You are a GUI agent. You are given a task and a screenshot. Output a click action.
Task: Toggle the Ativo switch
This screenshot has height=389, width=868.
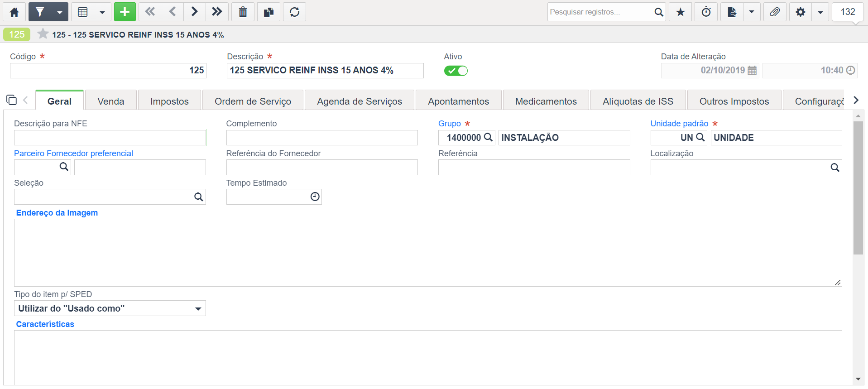click(456, 71)
